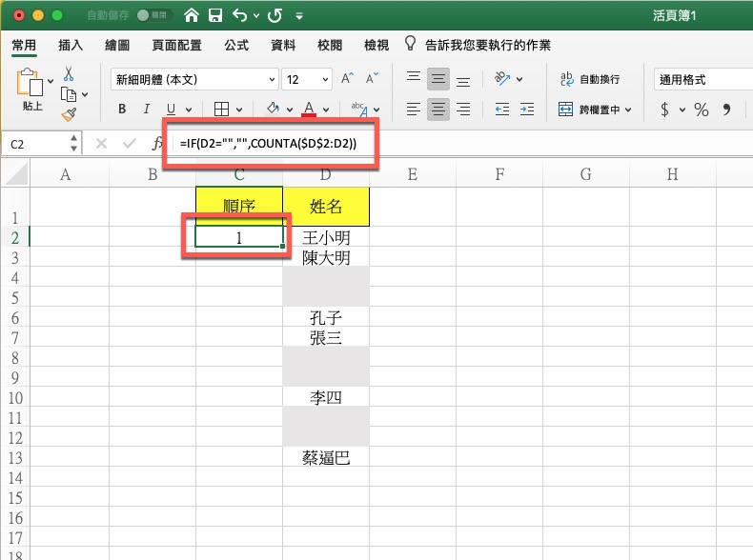Toggle bold formatting
This screenshot has height=560, width=753.
click(122, 109)
